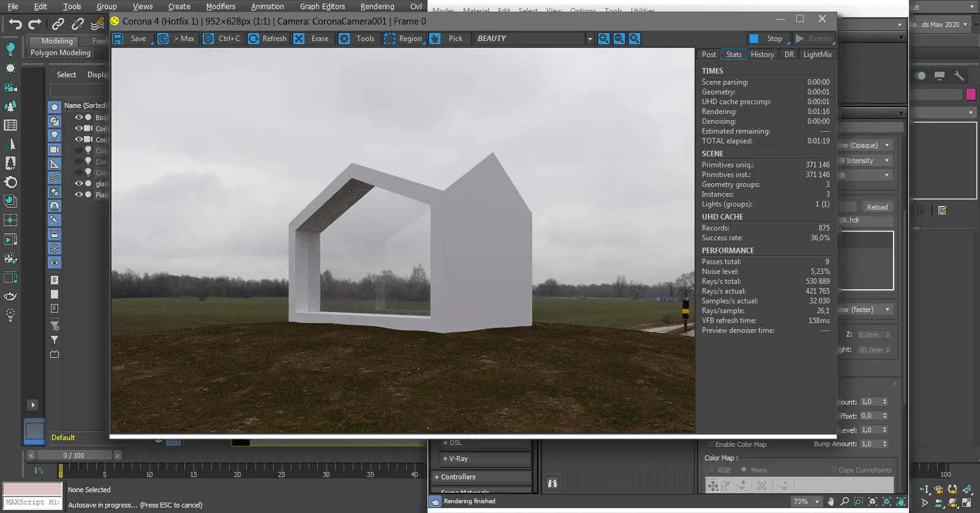
Task: Click the Zoom out magnifier icon
Action: (x=619, y=39)
